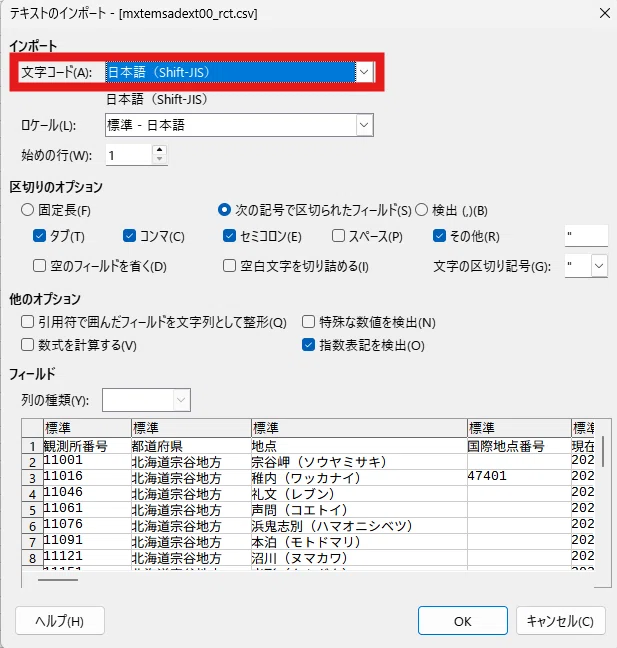Uncheck the タブ separator checkbox
The height and width of the screenshot is (648, 617).
39,236
